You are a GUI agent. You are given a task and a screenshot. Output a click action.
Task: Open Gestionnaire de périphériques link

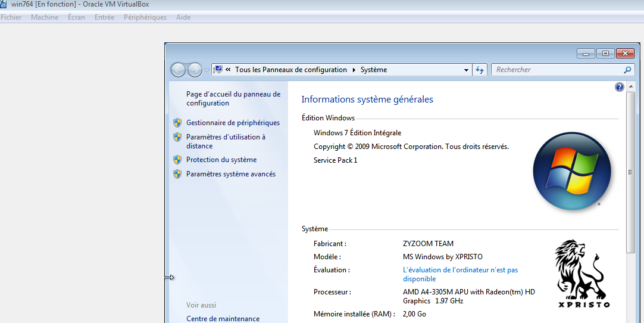pos(233,123)
